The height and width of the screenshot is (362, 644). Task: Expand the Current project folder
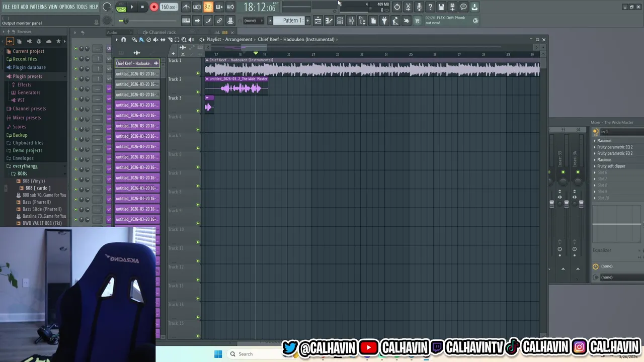[x=28, y=51]
